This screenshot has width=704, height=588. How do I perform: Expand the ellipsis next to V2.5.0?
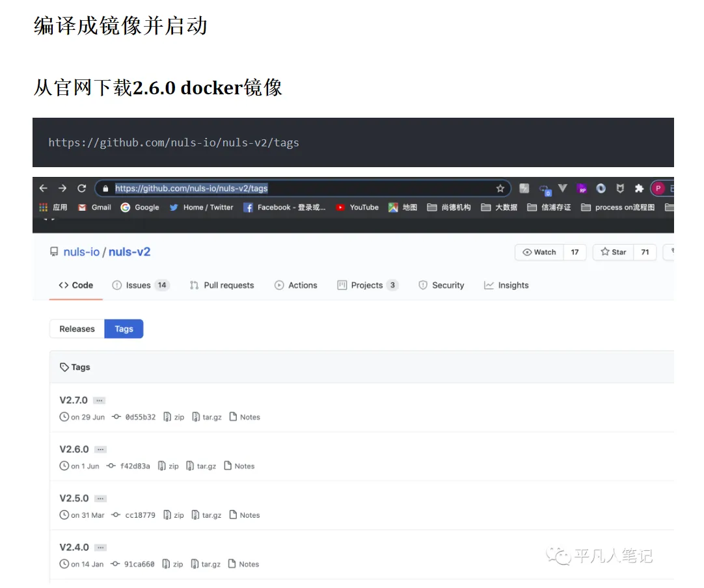pos(101,498)
